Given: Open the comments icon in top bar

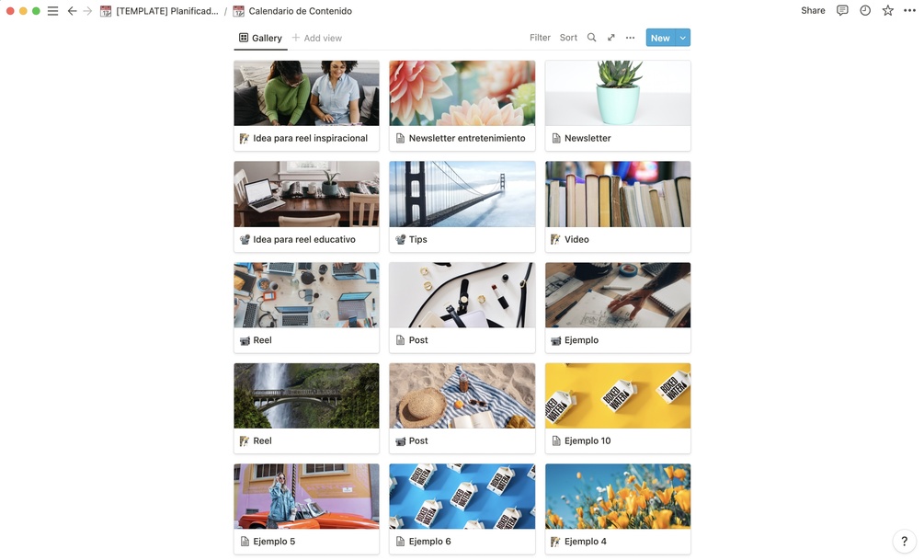Looking at the screenshot, I should 842,10.
